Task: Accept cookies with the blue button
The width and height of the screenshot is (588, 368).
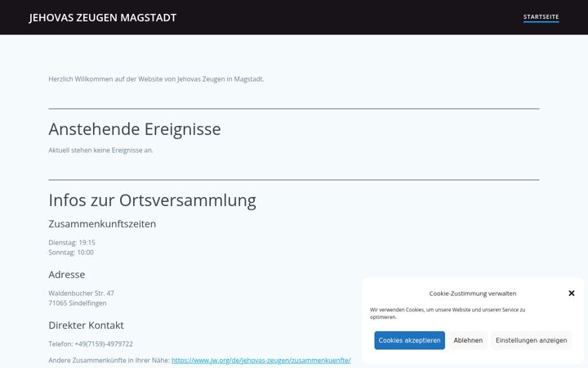Action: pos(409,340)
